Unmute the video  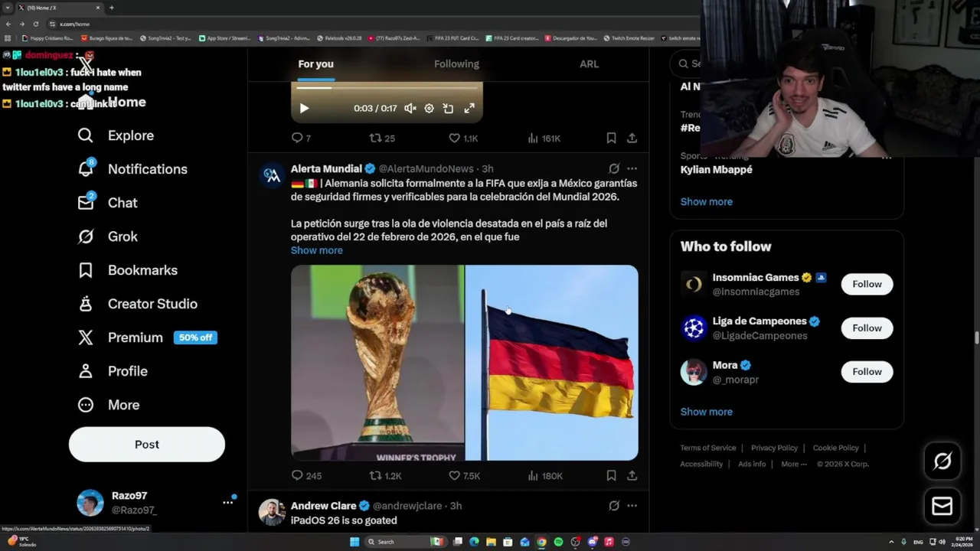[410, 109]
